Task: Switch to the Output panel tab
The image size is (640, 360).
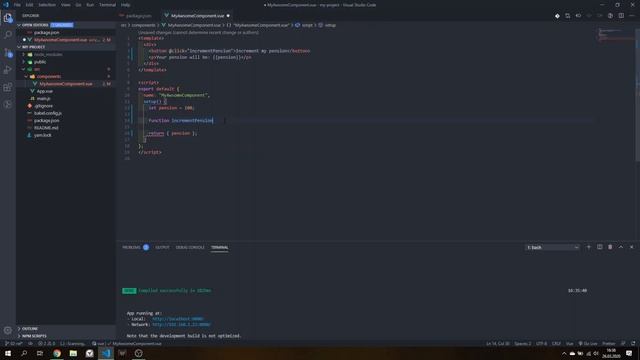Action: [162, 247]
